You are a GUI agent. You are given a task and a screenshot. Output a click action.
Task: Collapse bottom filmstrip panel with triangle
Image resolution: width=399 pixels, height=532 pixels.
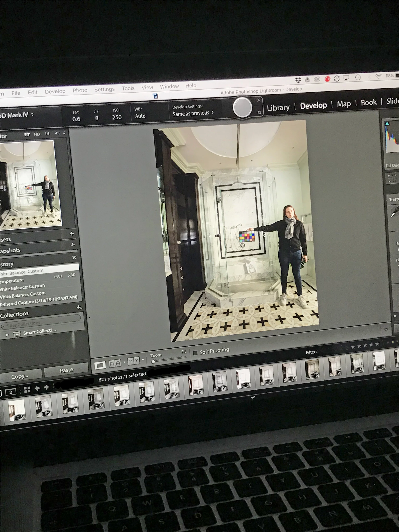[x=252, y=398]
